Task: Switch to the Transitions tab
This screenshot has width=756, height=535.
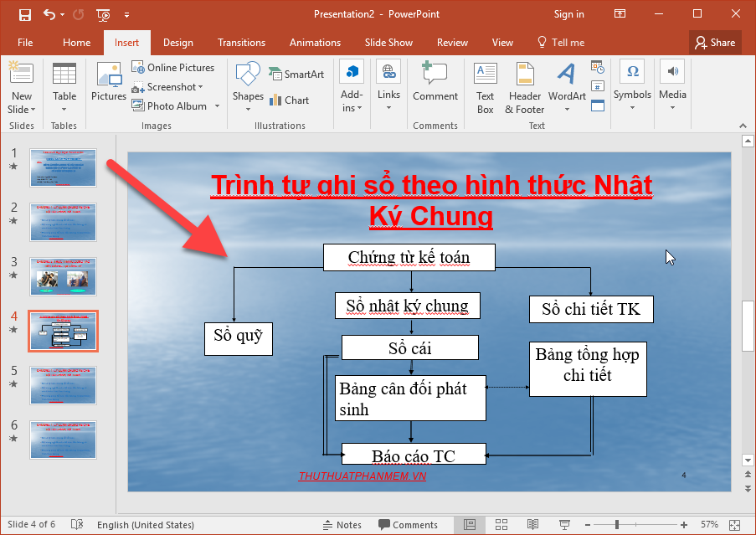Action: [x=241, y=42]
